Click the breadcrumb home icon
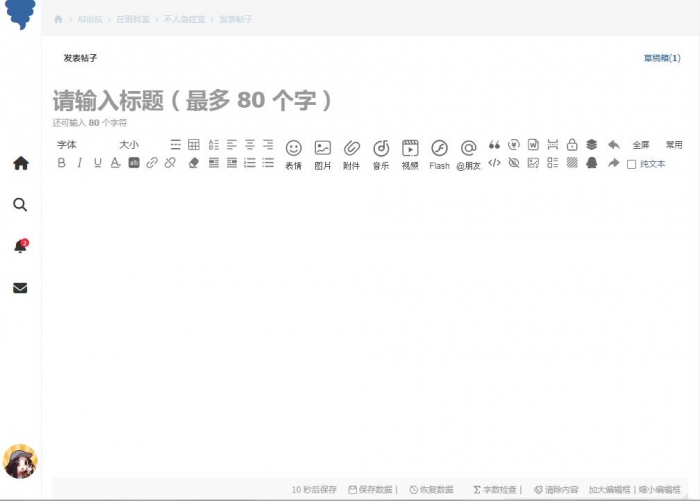 point(58,19)
